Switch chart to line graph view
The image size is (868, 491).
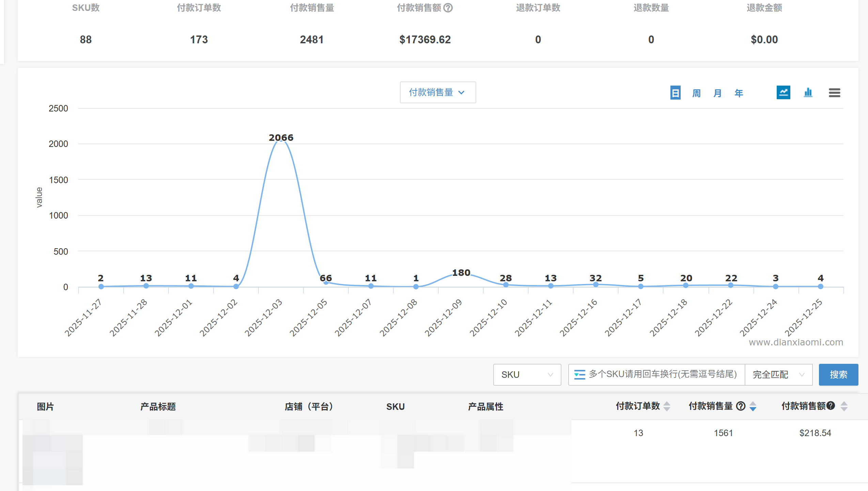(783, 92)
